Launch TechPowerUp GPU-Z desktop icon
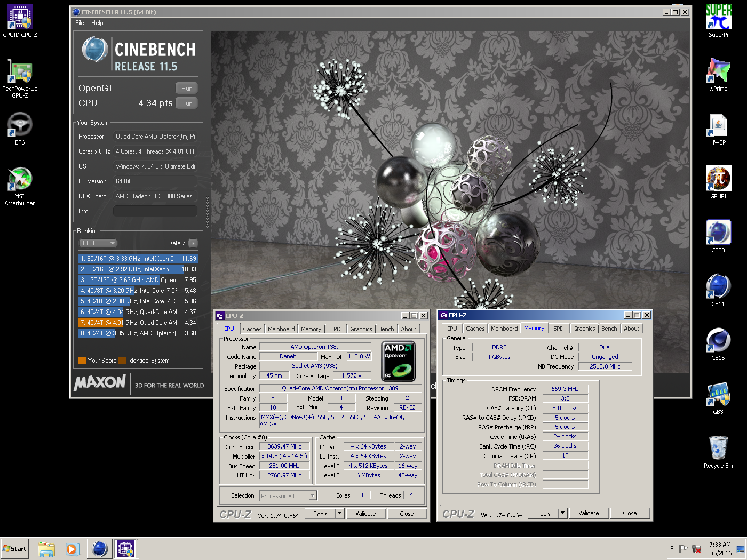This screenshot has height=560, width=747. (20, 78)
